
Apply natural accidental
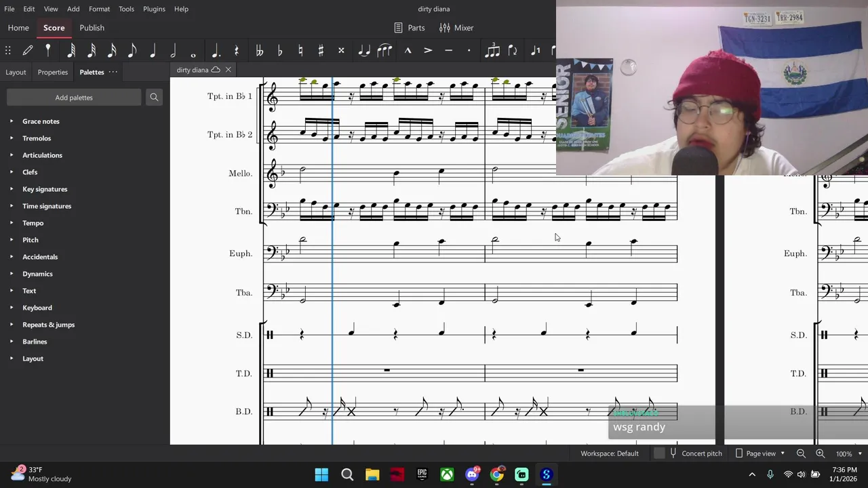[300, 51]
